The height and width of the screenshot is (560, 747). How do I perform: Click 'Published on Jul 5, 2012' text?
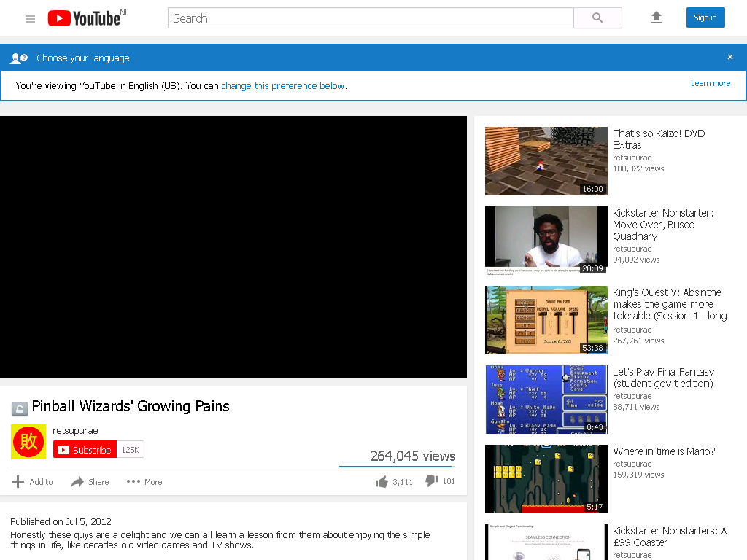coord(61,521)
